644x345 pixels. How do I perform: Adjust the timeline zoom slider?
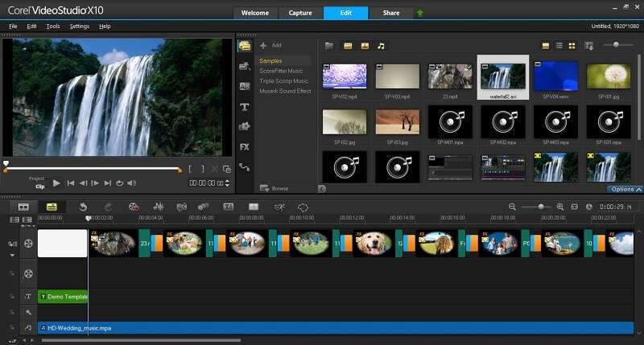(536, 207)
